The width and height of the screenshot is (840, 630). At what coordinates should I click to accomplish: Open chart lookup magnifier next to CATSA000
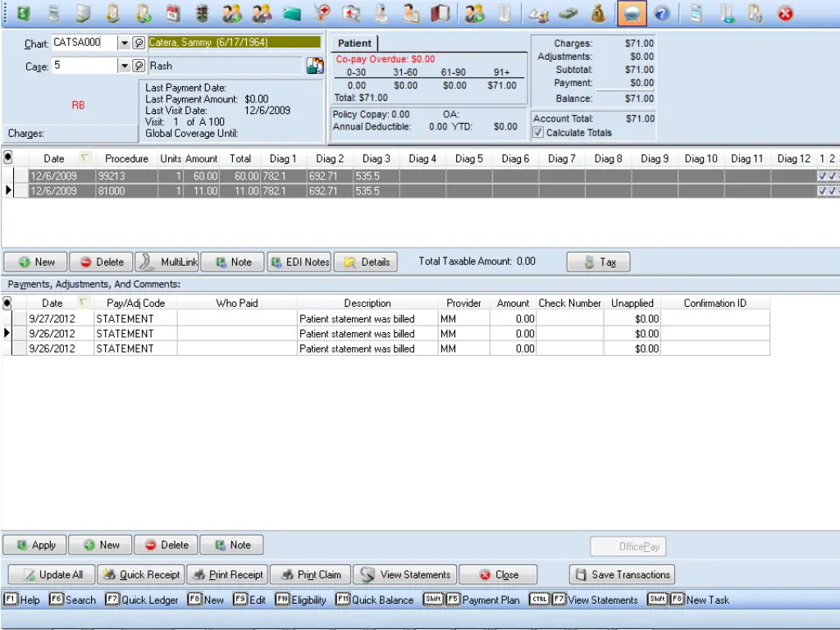pos(139,43)
